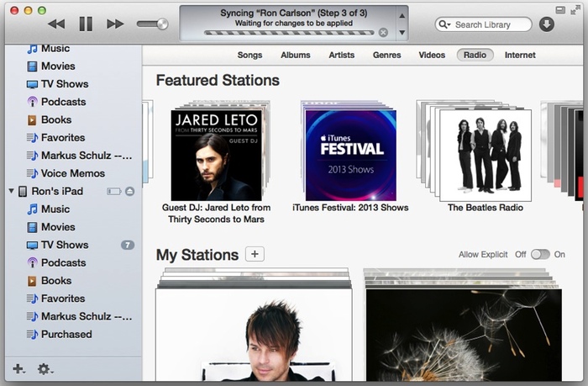This screenshot has width=588, height=386.
Task: Cancel the sync with the X icon
Action: [383, 33]
